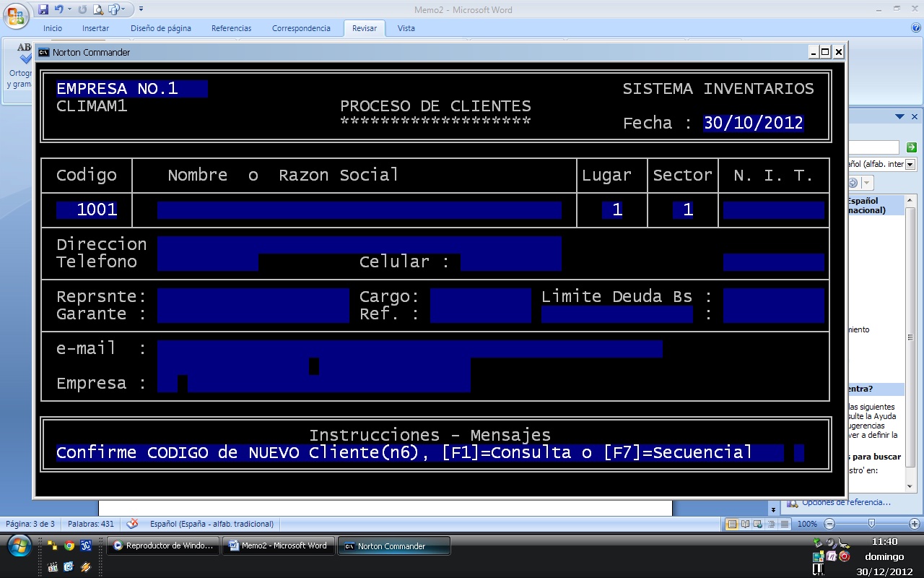Open Winamp from the quick launch bar

85,569
